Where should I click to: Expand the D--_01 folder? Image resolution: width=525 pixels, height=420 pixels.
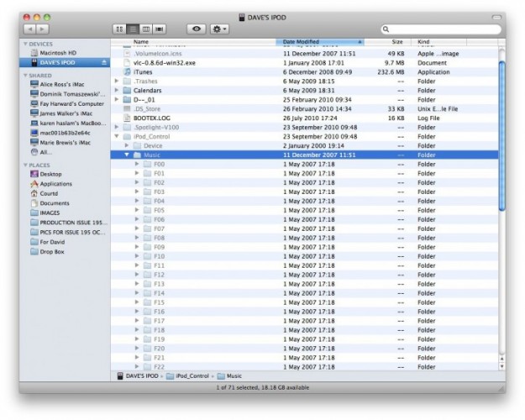click(x=117, y=99)
